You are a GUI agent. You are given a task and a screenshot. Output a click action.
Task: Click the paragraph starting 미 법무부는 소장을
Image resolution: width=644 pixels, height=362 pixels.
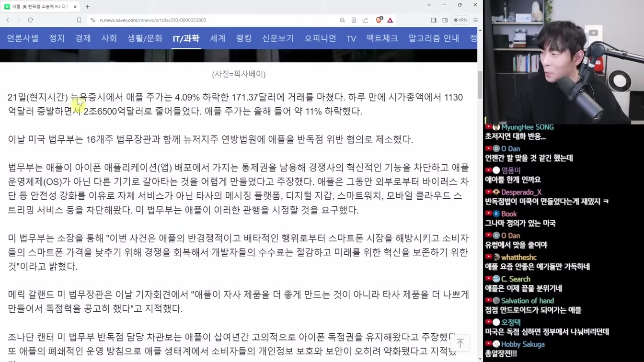click(x=238, y=252)
